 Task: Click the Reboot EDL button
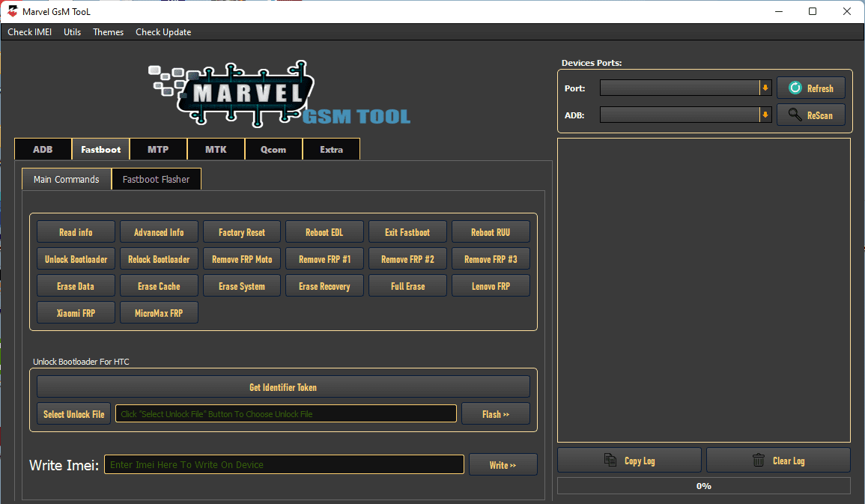click(x=324, y=232)
